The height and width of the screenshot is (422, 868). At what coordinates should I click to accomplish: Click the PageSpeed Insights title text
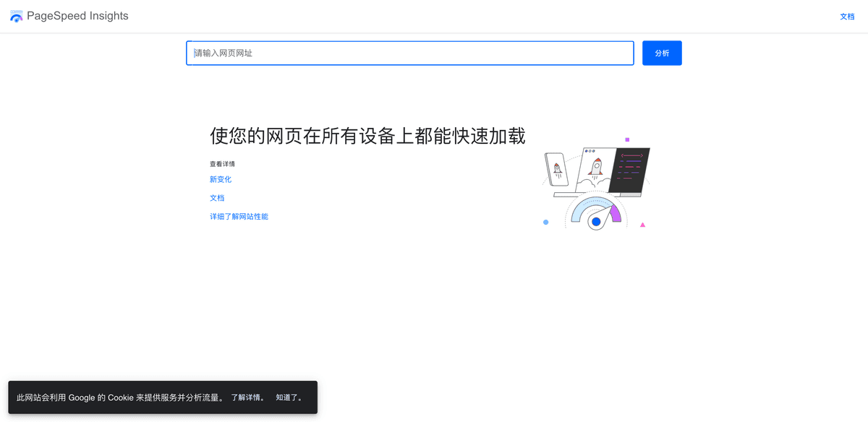77,16
